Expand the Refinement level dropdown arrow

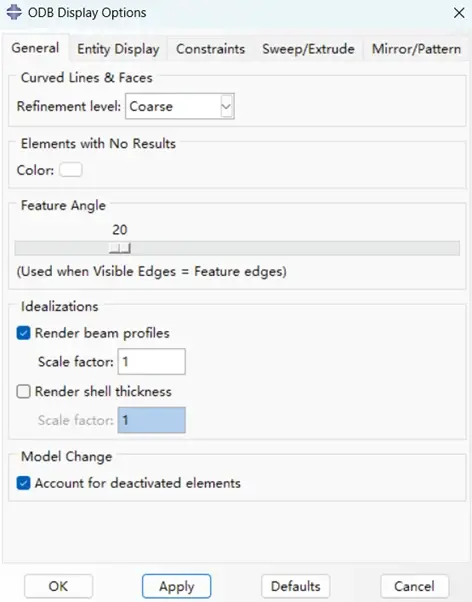point(226,106)
